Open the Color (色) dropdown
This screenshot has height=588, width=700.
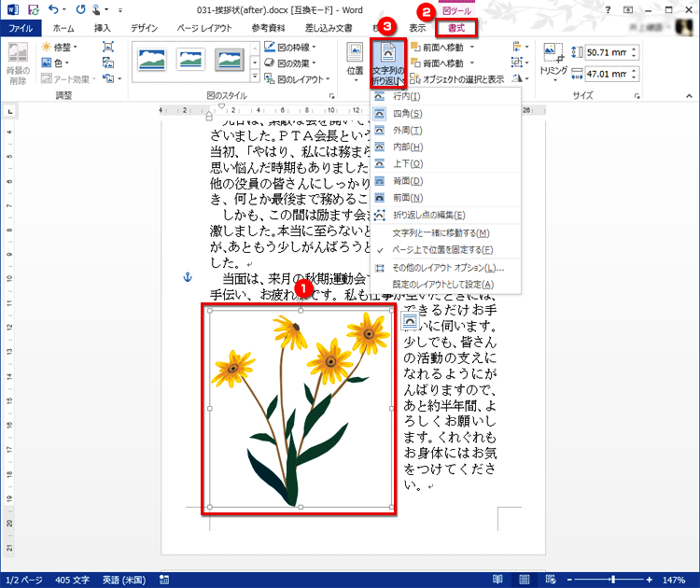(55, 63)
